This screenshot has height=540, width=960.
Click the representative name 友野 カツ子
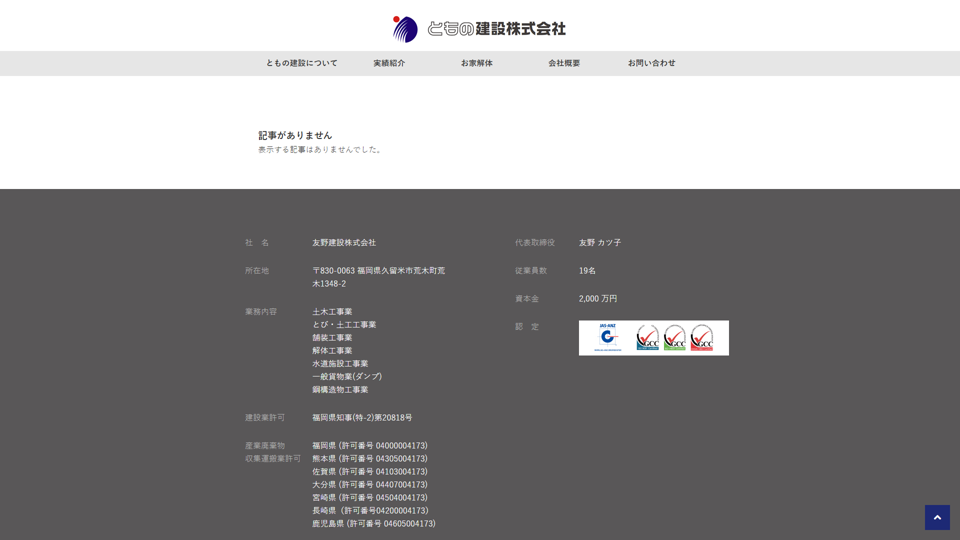(600, 243)
